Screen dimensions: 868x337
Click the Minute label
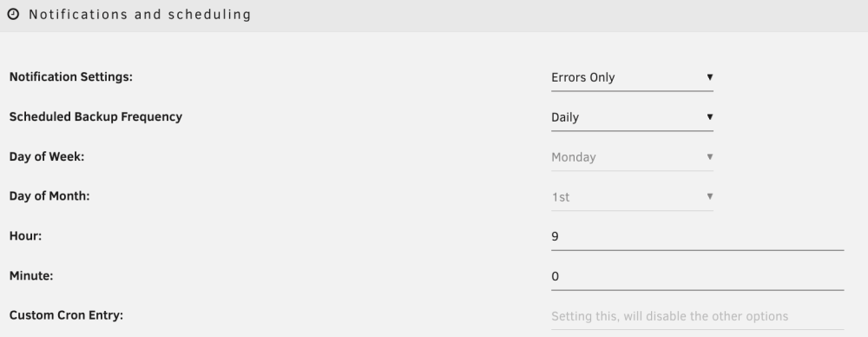tap(31, 276)
